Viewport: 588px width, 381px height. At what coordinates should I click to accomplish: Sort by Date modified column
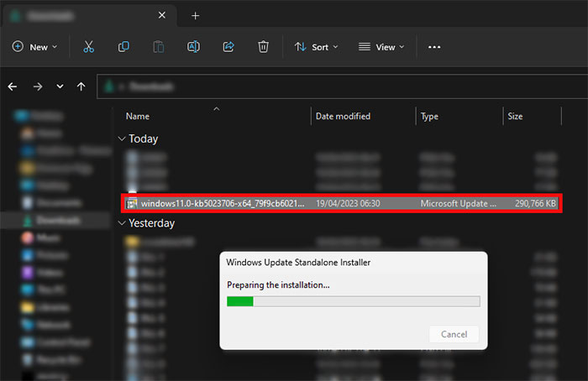(343, 117)
